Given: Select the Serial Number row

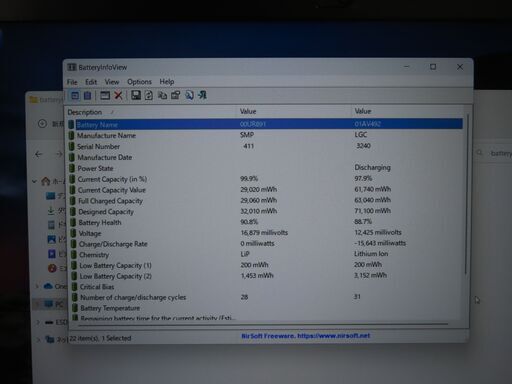Looking at the screenshot, I should 265,146.
